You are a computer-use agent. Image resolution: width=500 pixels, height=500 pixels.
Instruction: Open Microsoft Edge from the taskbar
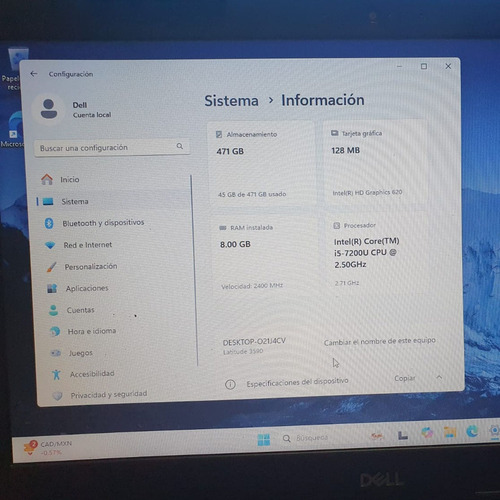point(472,432)
